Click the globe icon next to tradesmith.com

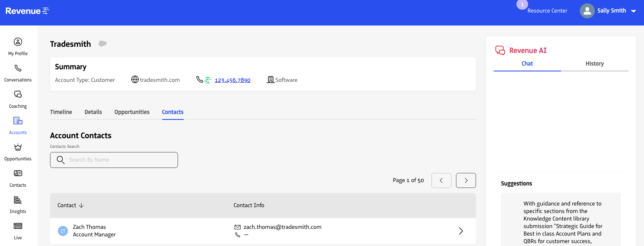135,79
